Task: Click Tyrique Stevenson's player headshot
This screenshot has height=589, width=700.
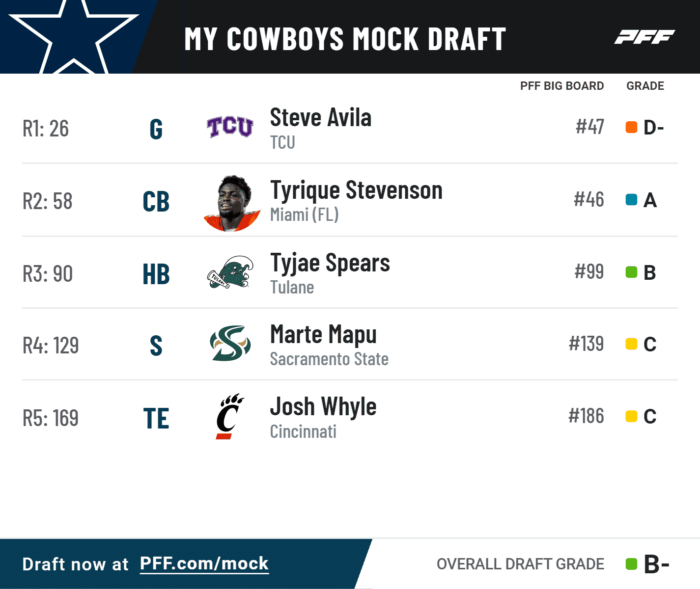Action: (232, 203)
